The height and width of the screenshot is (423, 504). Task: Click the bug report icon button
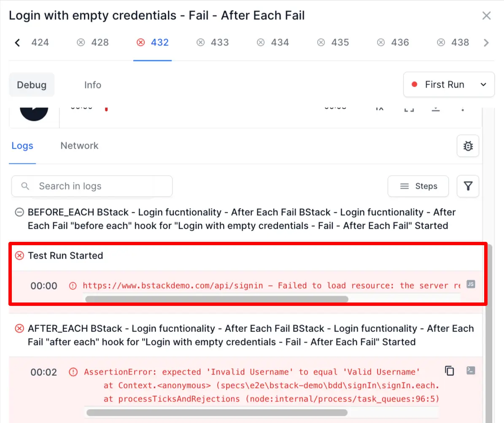click(x=468, y=146)
